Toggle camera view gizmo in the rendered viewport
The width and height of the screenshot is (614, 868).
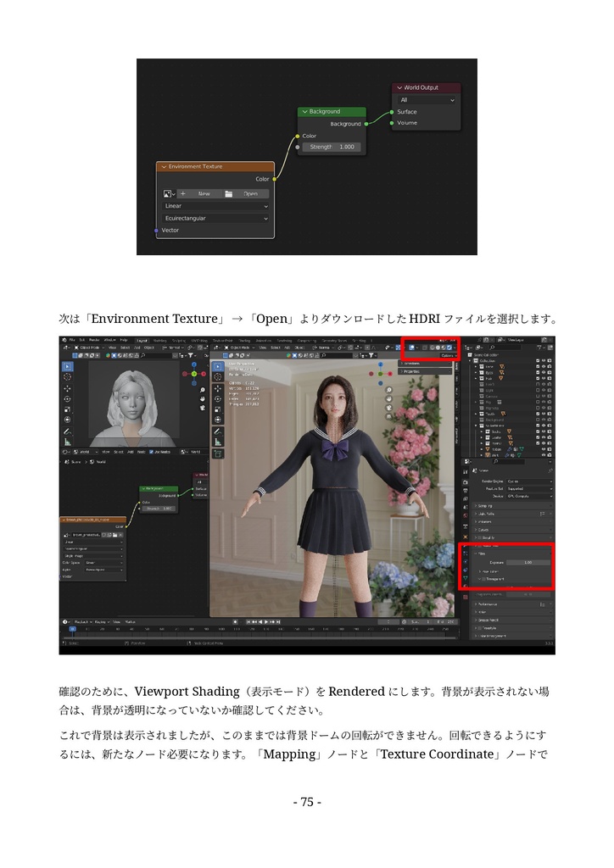[388, 408]
